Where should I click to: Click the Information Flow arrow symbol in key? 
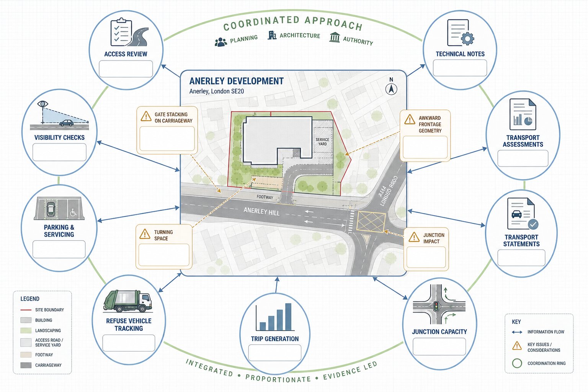pyautogui.click(x=517, y=332)
